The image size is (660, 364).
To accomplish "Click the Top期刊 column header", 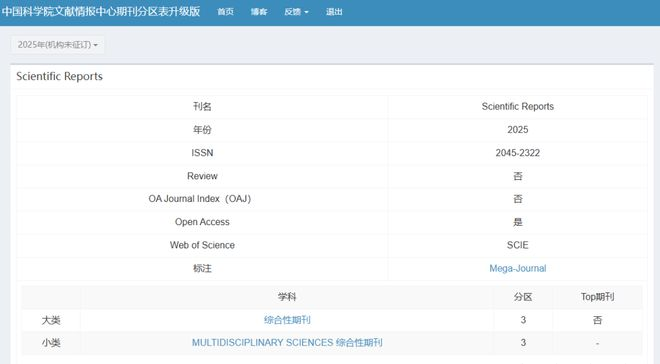I will pyautogui.click(x=597, y=297).
